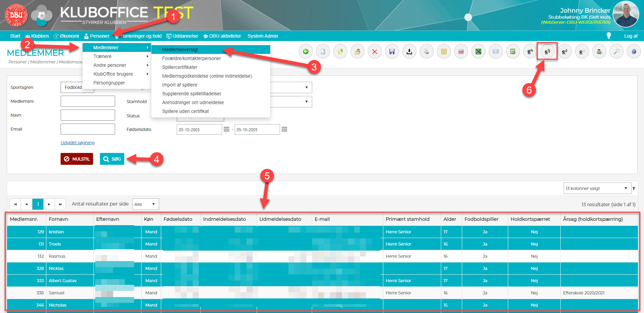Image resolution: width=644 pixels, height=313 pixels.
Task: Click the Email input field
Action: [x=88, y=129]
